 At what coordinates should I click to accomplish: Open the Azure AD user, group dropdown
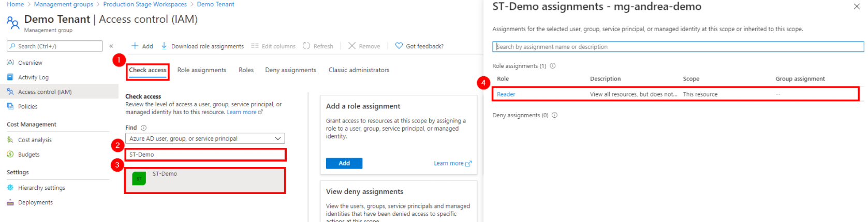(205, 138)
